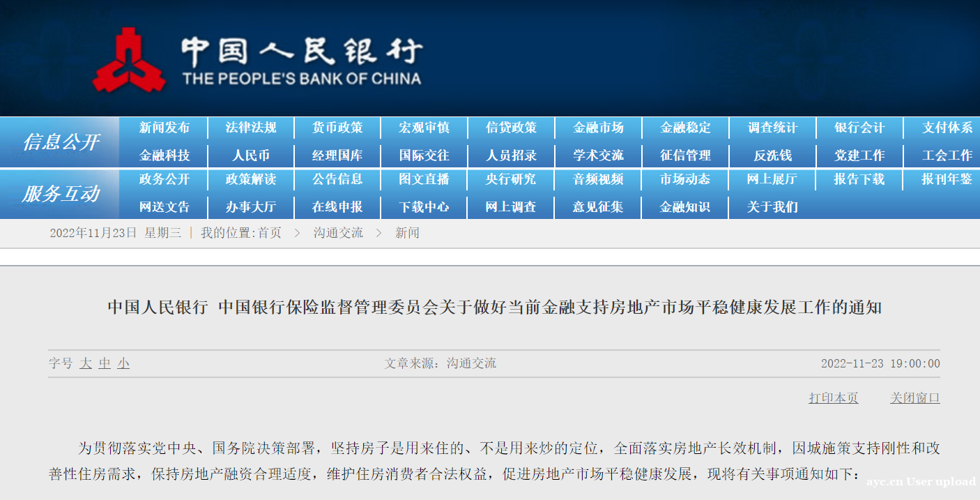This screenshot has width=980, height=500.
Task: Open 金融知识 menu item
Action: [x=686, y=207]
